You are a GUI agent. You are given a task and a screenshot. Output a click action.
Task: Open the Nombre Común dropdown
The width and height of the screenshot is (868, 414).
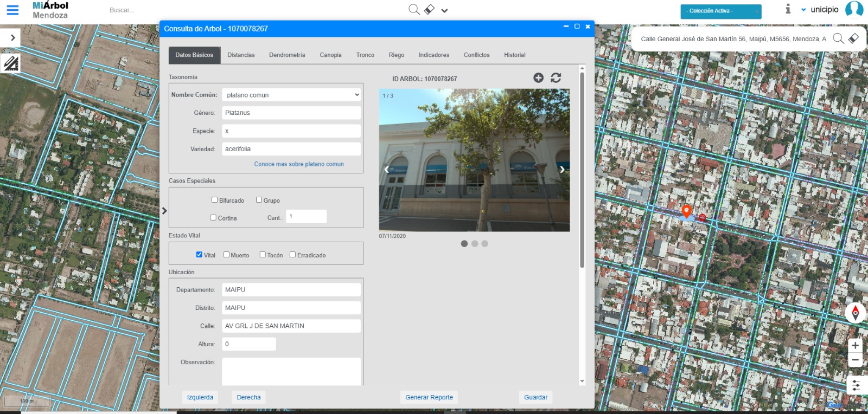291,95
